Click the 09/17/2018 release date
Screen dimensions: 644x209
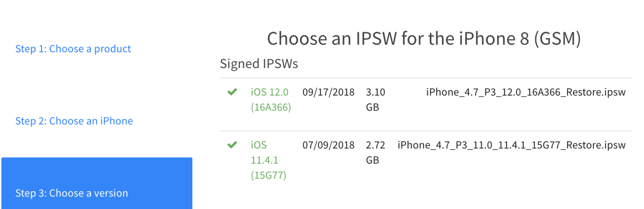click(328, 92)
